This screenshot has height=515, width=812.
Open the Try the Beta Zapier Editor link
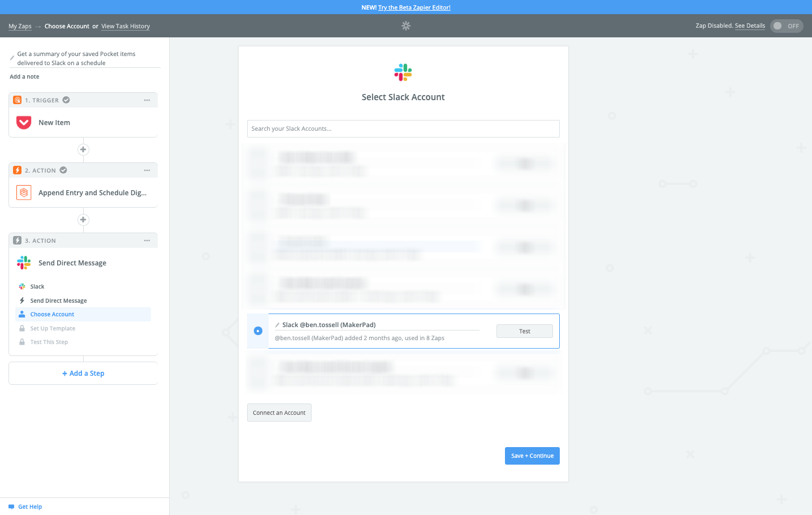pyautogui.click(x=414, y=7)
